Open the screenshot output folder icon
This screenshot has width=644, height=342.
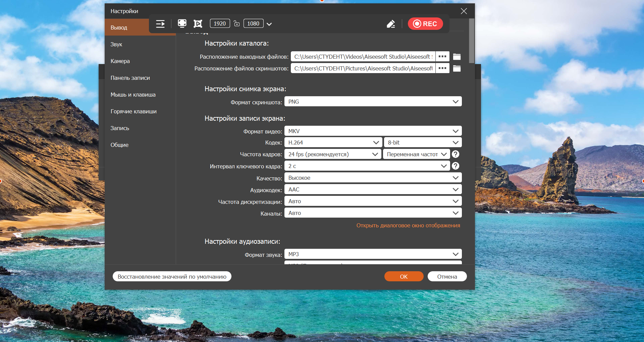(x=457, y=68)
